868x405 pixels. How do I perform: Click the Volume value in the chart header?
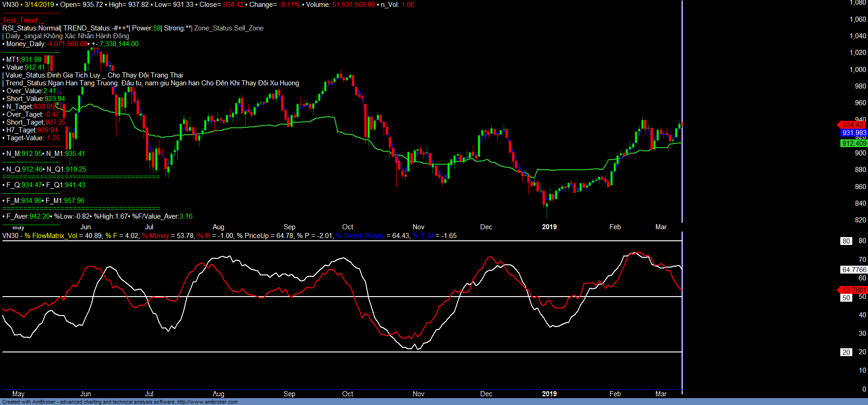click(x=353, y=5)
